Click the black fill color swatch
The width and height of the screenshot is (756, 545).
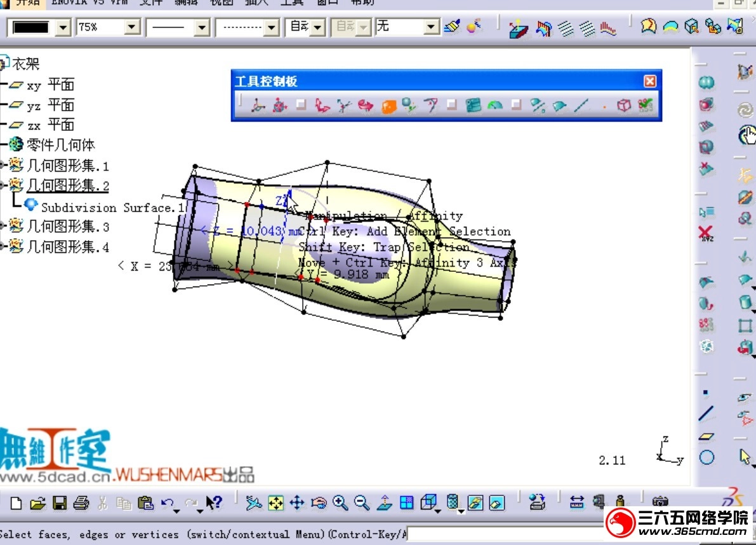(x=31, y=27)
